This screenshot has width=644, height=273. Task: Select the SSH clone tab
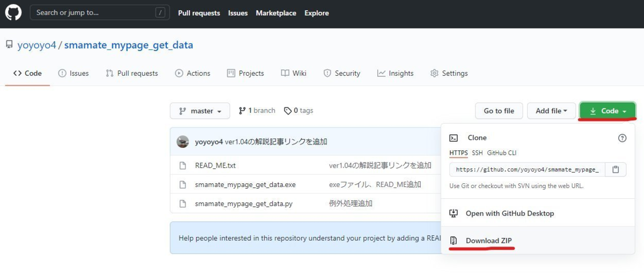click(x=478, y=153)
